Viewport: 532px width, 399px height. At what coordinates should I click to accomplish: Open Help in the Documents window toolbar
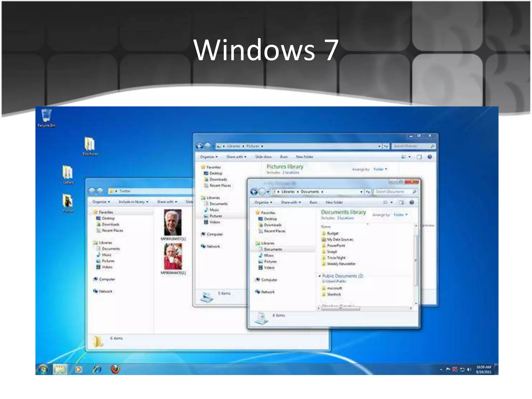tap(412, 202)
